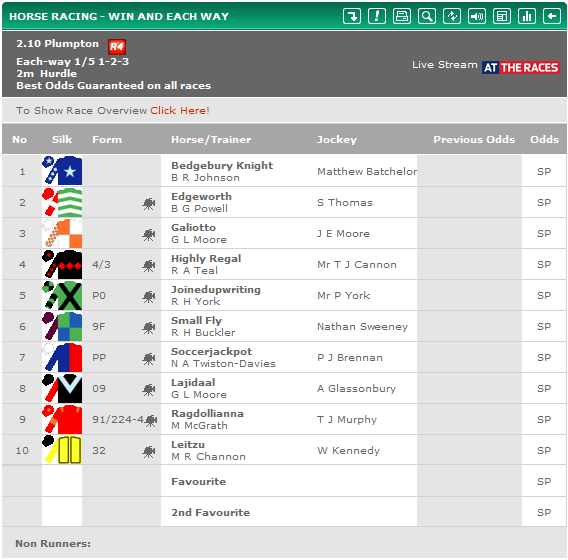Open Click Here race overview link
568x560 pixels.
[x=180, y=110]
